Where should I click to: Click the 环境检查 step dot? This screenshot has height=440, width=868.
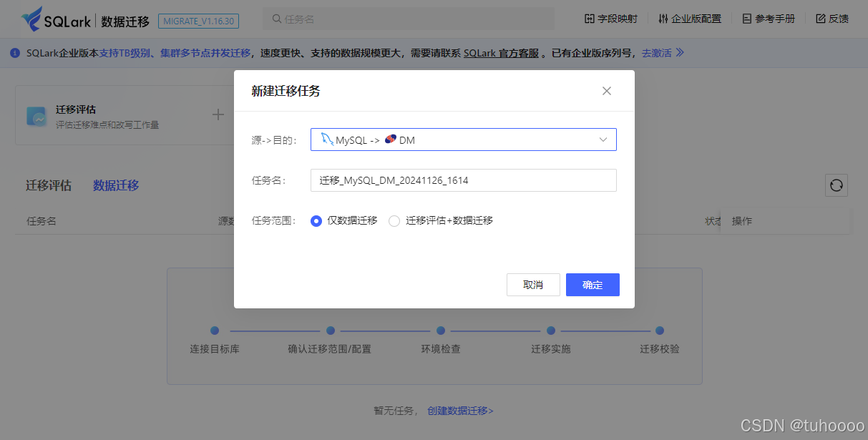click(441, 331)
